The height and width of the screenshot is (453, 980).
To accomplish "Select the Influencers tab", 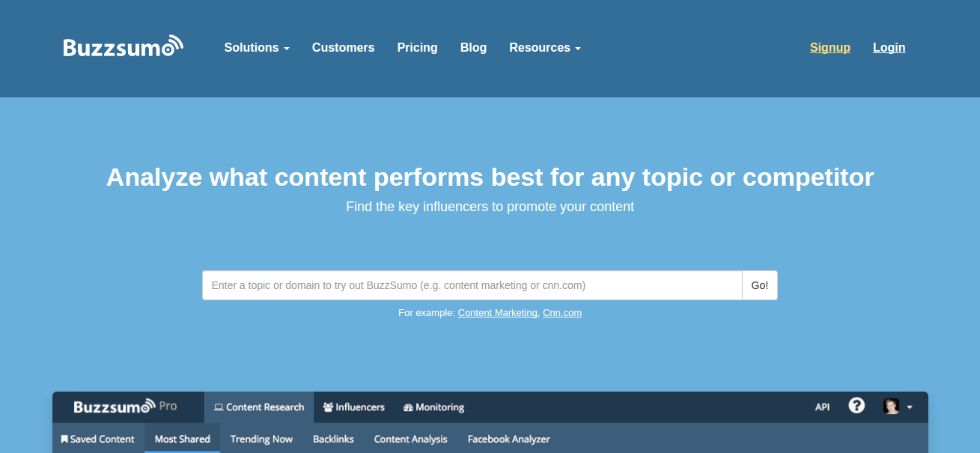I will 353,407.
